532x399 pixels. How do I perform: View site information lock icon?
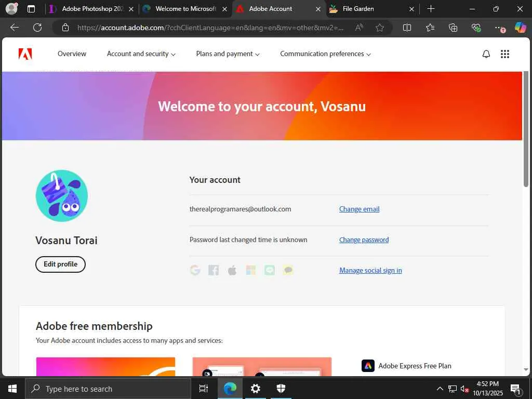(x=65, y=28)
